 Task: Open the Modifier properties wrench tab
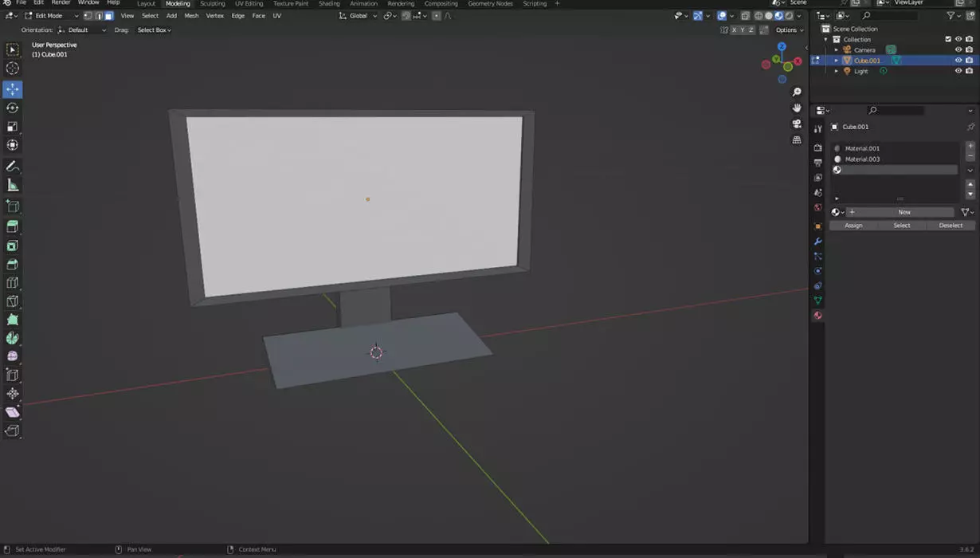point(817,241)
